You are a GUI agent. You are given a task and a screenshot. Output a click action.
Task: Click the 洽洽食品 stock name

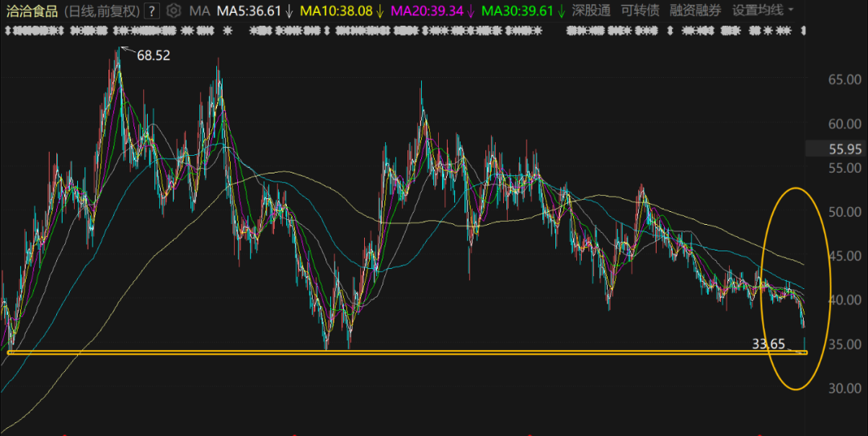(x=31, y=11)
